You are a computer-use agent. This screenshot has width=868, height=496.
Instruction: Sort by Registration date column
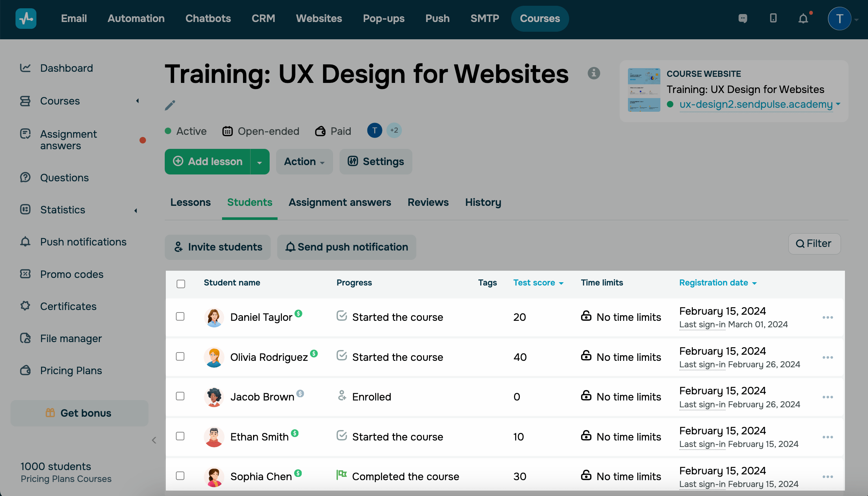(x=718, y=283)
